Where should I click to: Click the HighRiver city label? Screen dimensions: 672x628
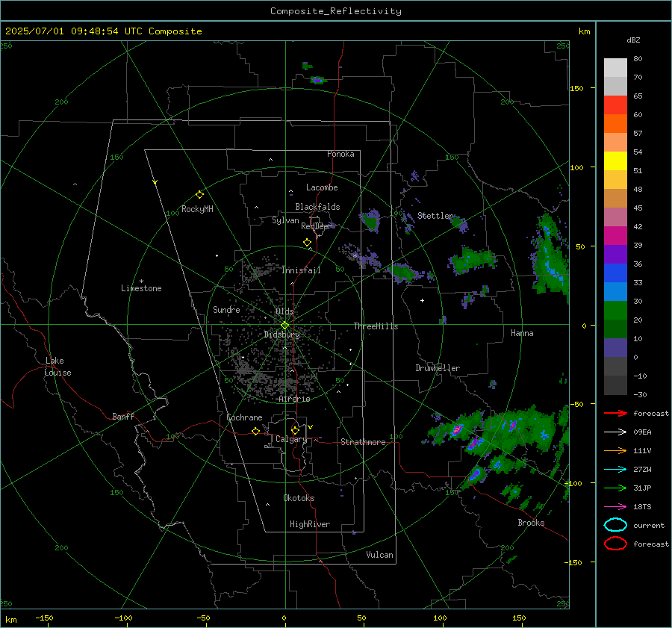pyautogui.click(x=310, y=524)
